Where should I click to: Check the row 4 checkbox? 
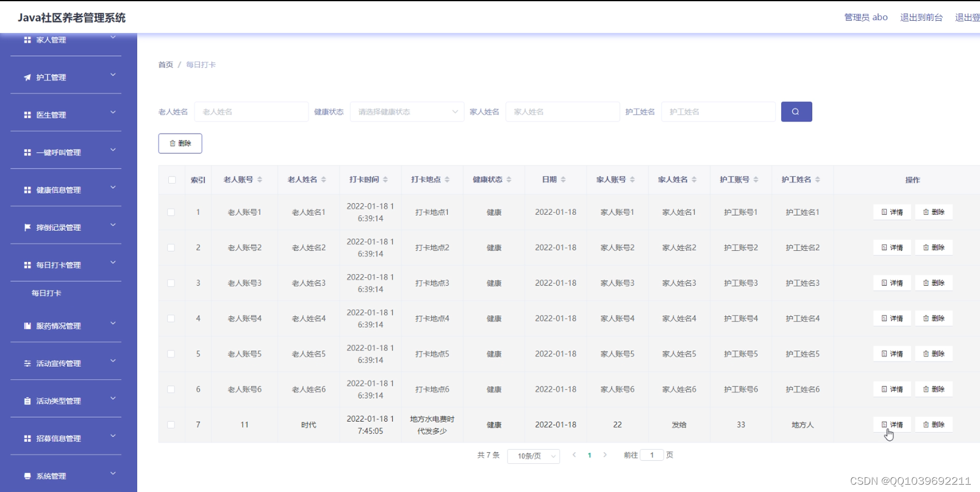pyautogui.click(x=171, y=319)
